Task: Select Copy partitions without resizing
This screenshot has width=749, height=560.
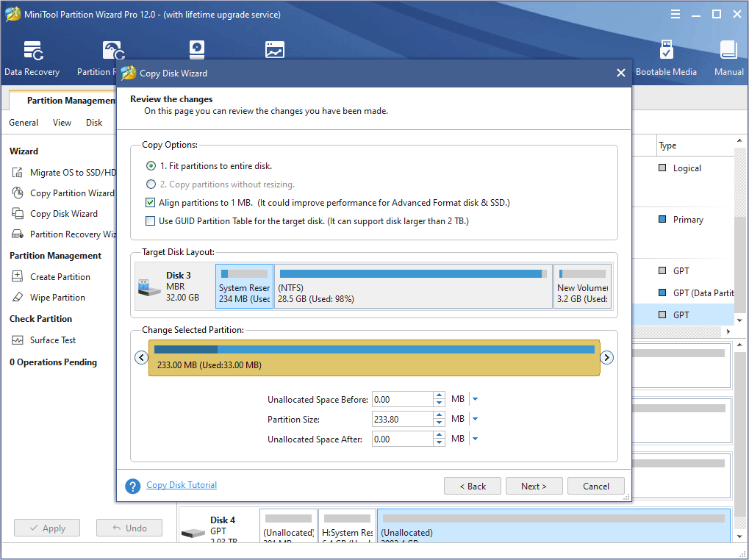Action: point(151,184)
